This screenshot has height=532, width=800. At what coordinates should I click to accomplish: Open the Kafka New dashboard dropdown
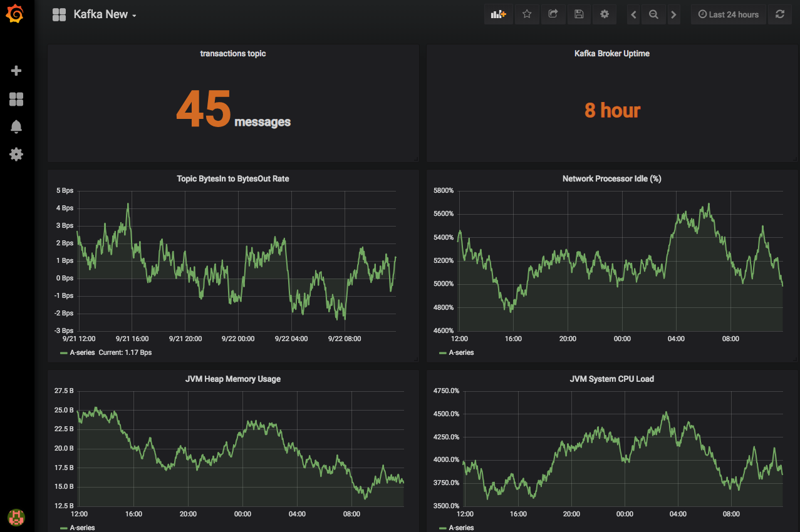pos(105,14)
